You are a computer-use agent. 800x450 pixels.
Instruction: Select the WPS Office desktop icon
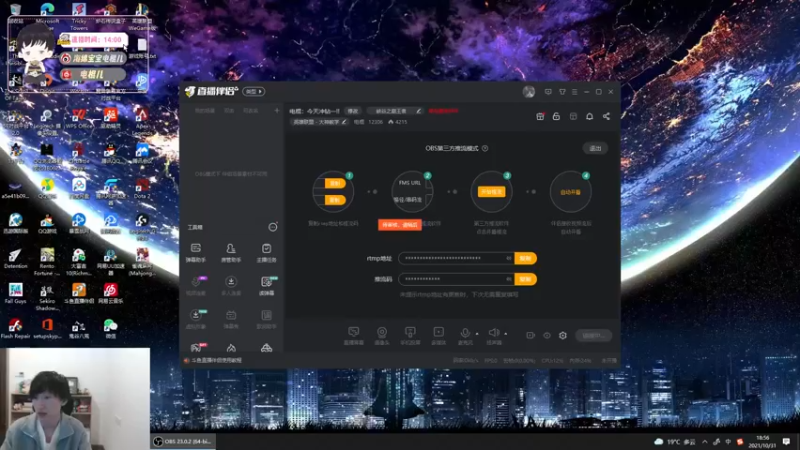79,118
